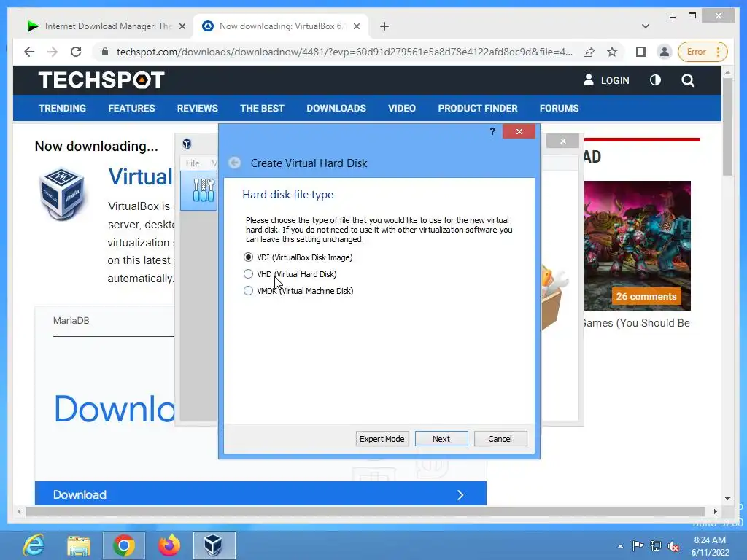Show hidden tray icons arrow
Viewport: 747px width, 560px height.
tap(620, 546)
